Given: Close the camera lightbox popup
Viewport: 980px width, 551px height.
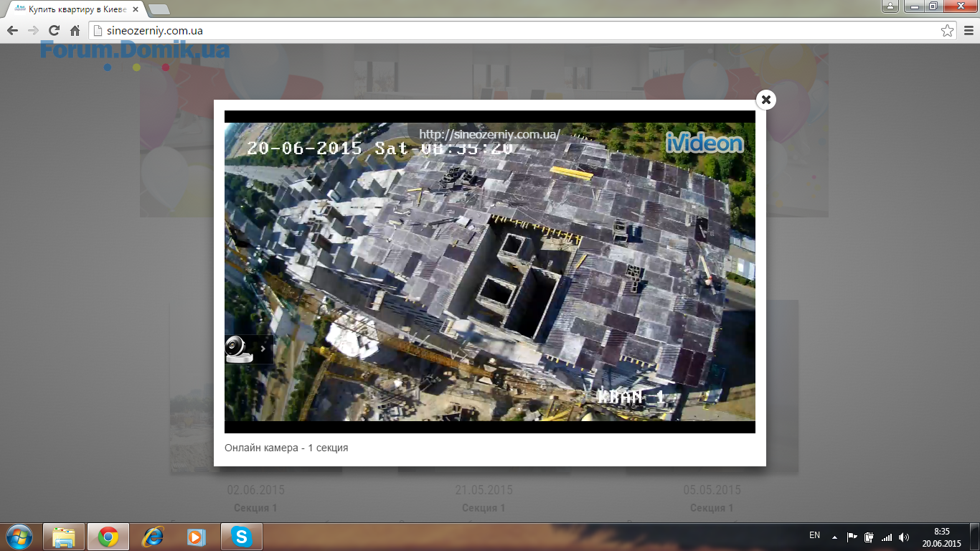Looking at the screenshot, I should click(766, 100).
